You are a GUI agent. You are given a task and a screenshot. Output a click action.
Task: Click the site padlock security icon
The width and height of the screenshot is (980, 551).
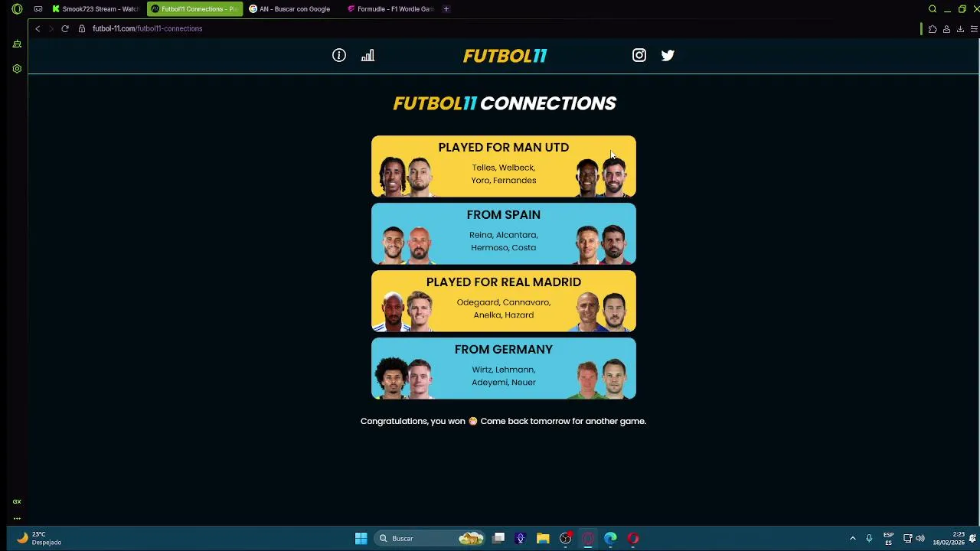pyautogui.click(x=82, y=28)
